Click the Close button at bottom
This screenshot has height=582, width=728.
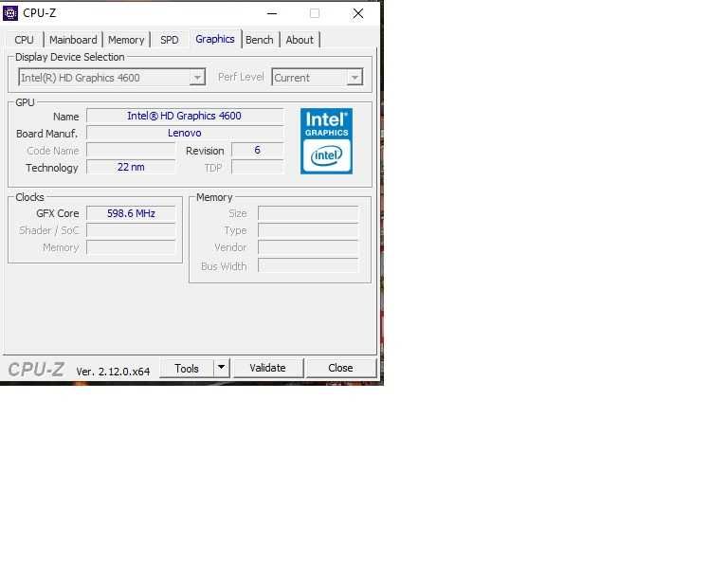(x=340, y=368)
